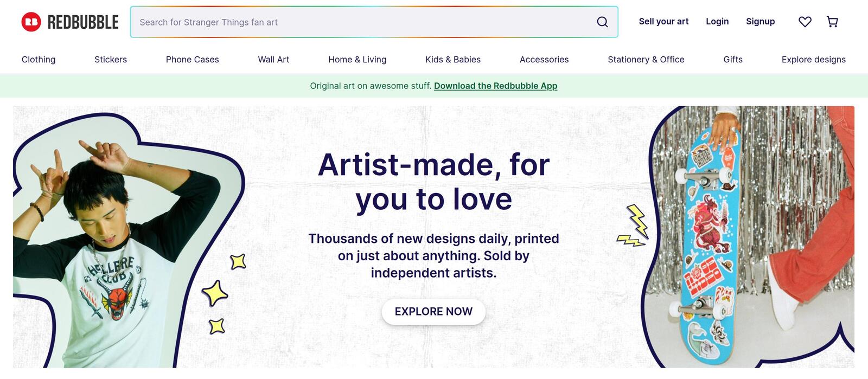
Task: Open the favorites heart icon
Action: (x=805, y=22)
